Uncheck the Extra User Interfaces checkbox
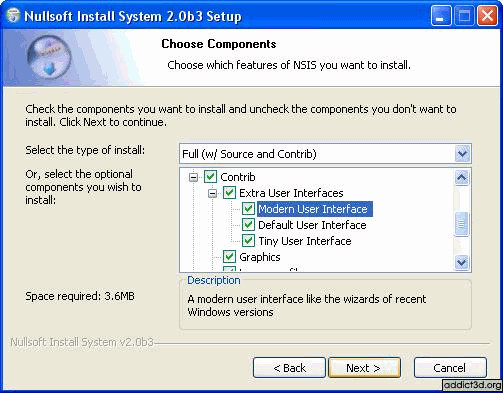Image resolution: width=503 pixels, height=393 pixels. 229,193
